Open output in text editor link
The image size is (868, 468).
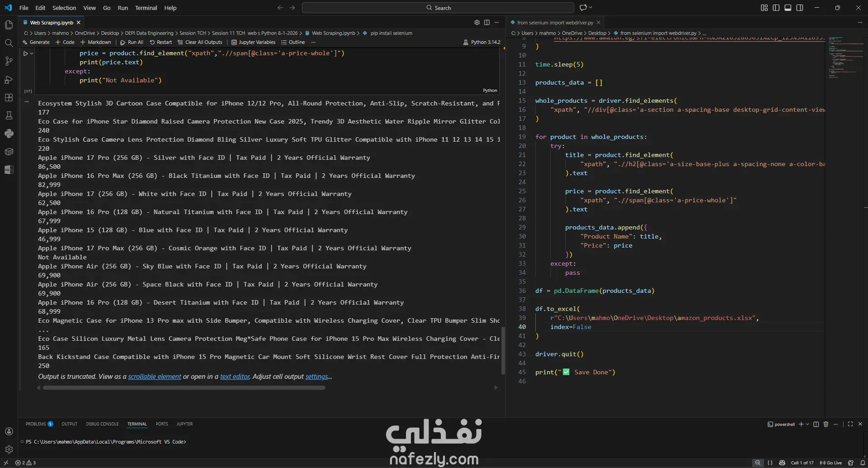click(235, 377)
